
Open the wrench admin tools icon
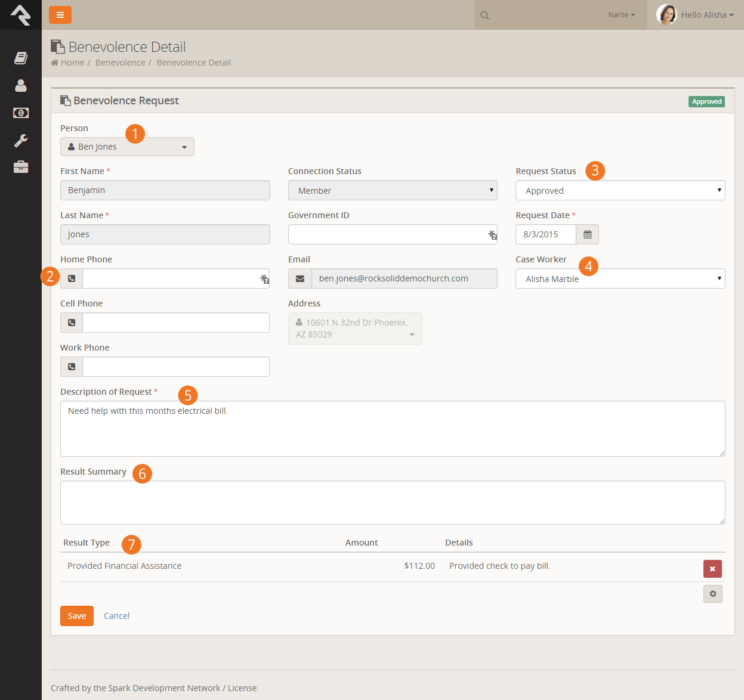[x=21, y=140]
